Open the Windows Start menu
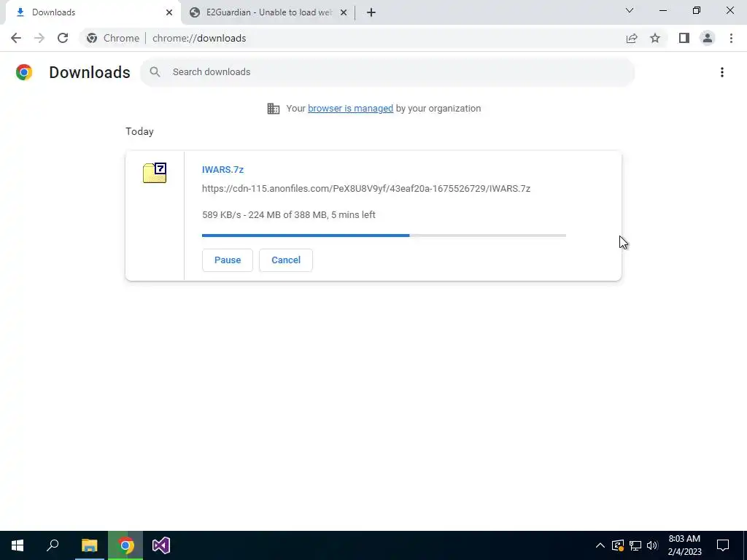 point(18,545)
